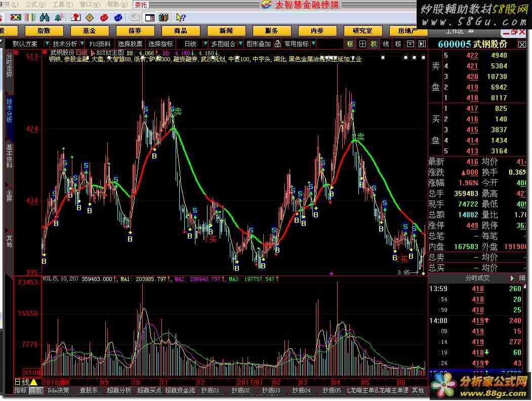This screenshot has width=532, height=401.
Task: Switch to the 抄底03 bottom tab
Action: [271, 390]
